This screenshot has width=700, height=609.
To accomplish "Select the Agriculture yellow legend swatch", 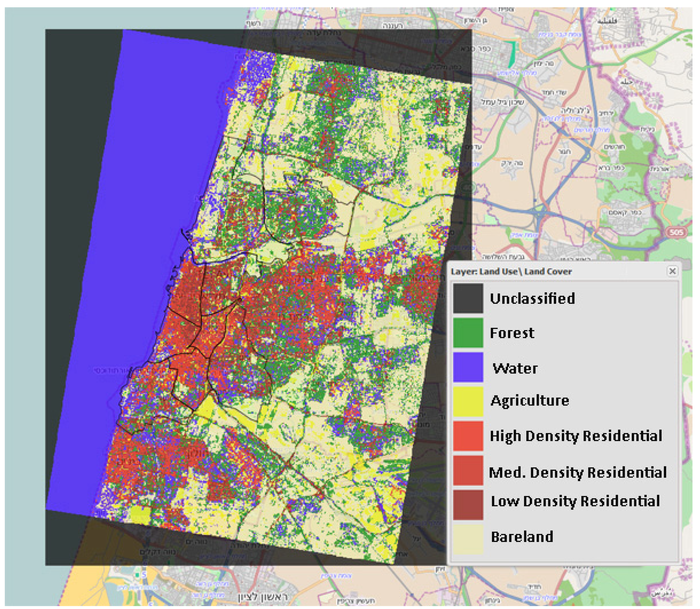I will 468,402.
